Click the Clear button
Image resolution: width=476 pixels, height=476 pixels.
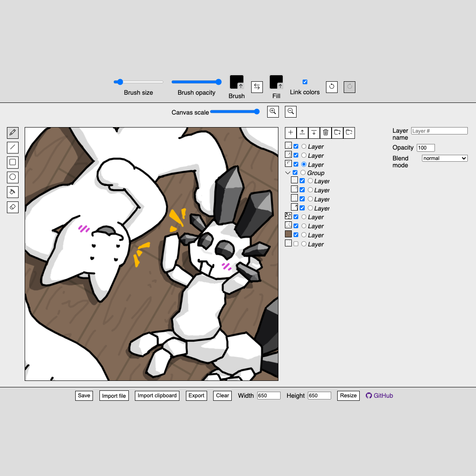(223, 396)
